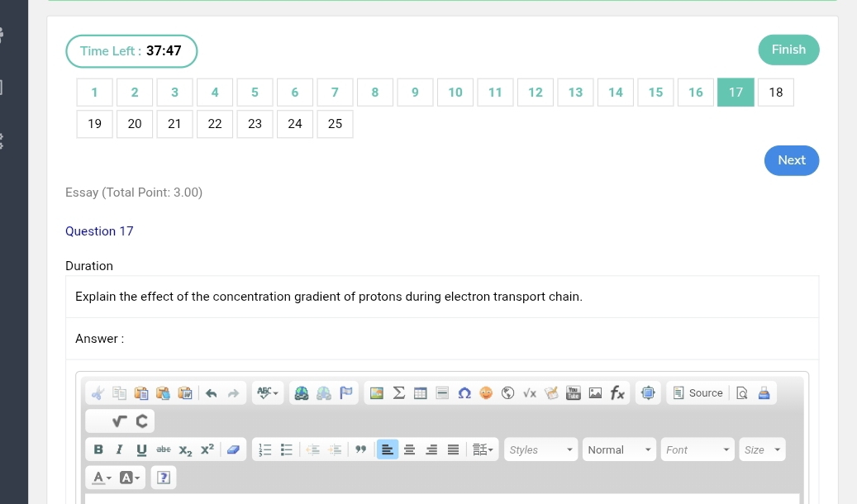Viewport: 857px width, 504px height.
Task: Toggle the strikethrough formatting
Action: pyautogui.click(x=163, y=449)
